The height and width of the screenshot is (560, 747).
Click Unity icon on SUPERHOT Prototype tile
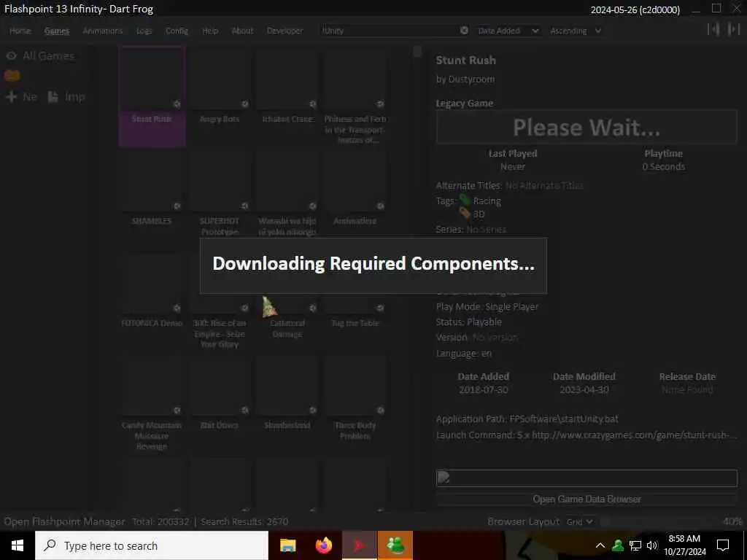[x=244, y=206]
